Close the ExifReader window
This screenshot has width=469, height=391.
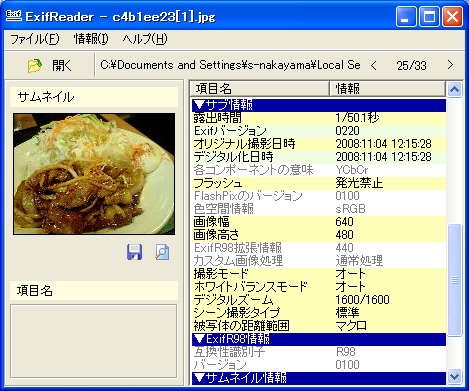[x=452, y=17]
